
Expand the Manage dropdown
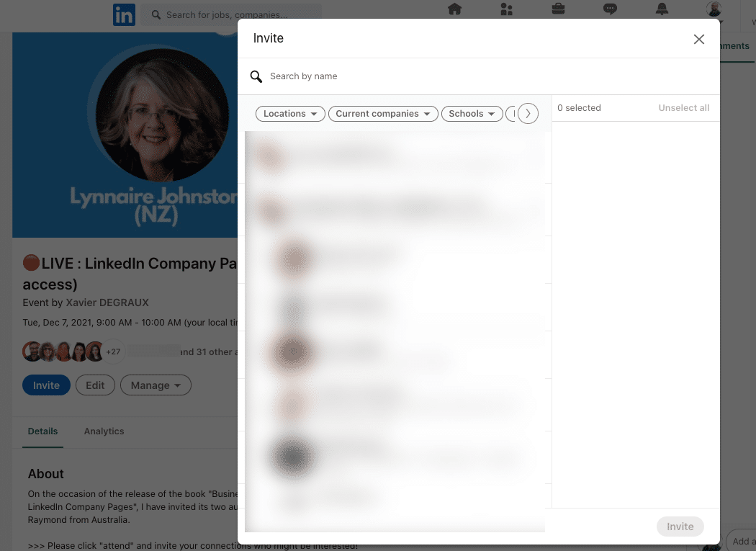[x=156, y=385]
